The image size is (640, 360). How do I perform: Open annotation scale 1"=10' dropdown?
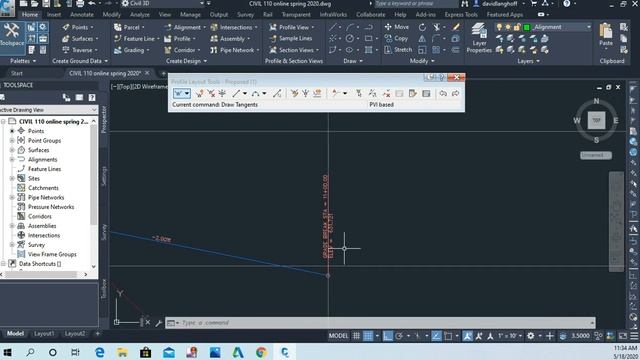click(x=509, y=336)
